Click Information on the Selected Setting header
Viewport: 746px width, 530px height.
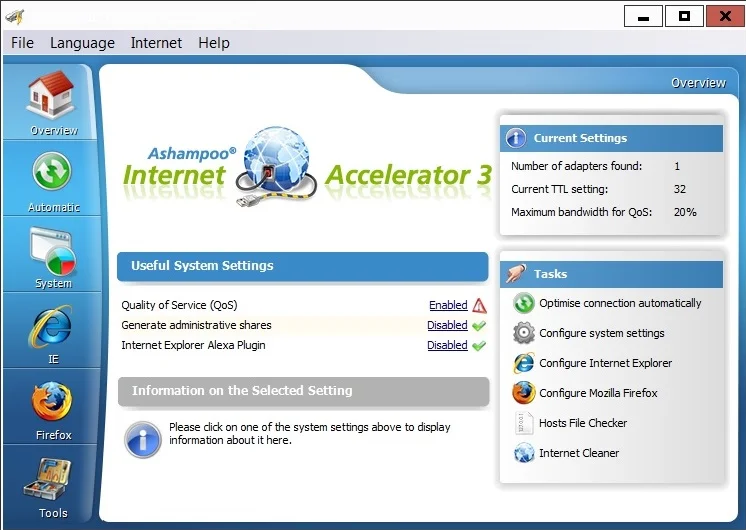[x=304, y=391]
